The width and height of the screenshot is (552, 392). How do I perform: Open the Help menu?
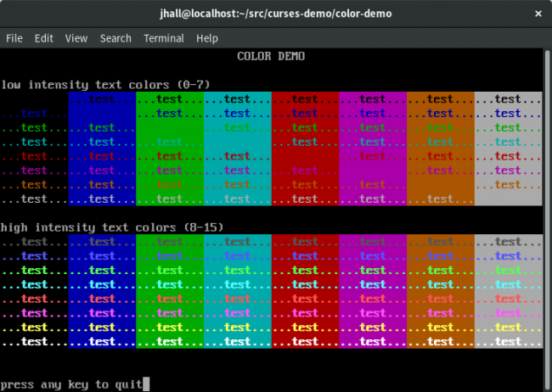(x=207, y=38)
